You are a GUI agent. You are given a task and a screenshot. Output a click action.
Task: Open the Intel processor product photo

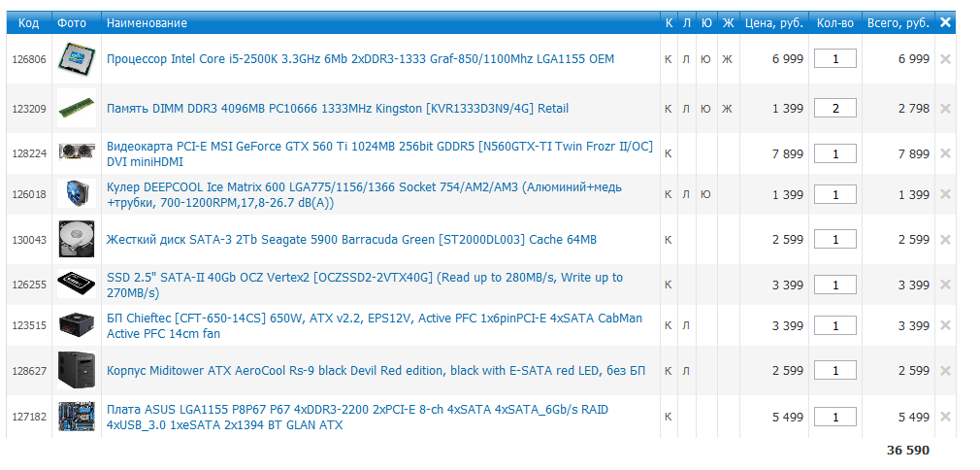pos(76,59)
